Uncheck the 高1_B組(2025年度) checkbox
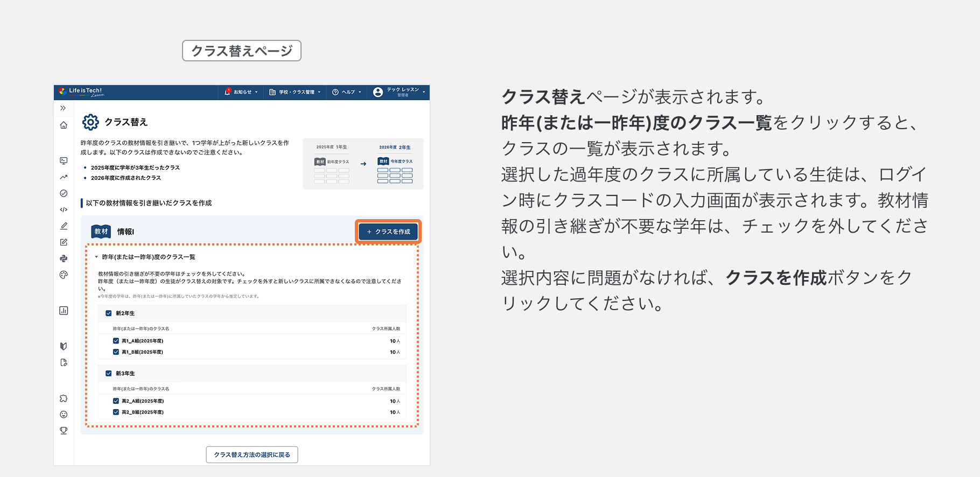Image resolution: width=980 pixels, height=477 pixels. (x=116, y=352)
